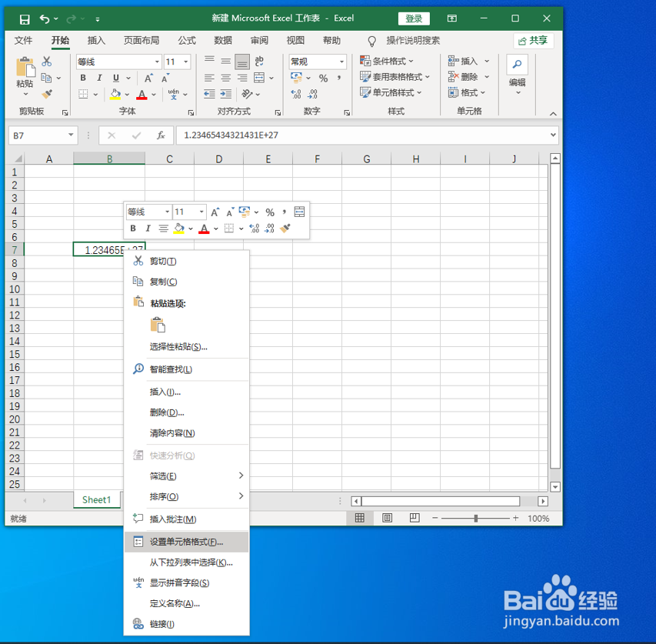The width and height of the screenshot is (656, 644).
Task: Click the fx insert function icon
Action: (x=161, y=135)
